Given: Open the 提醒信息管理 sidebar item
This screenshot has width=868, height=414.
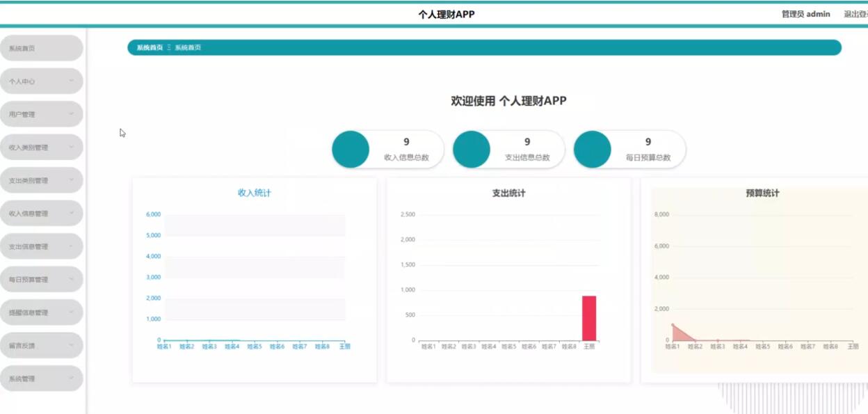Looking at the screenshot, I should pyautogui.click(x=42, y=312).
